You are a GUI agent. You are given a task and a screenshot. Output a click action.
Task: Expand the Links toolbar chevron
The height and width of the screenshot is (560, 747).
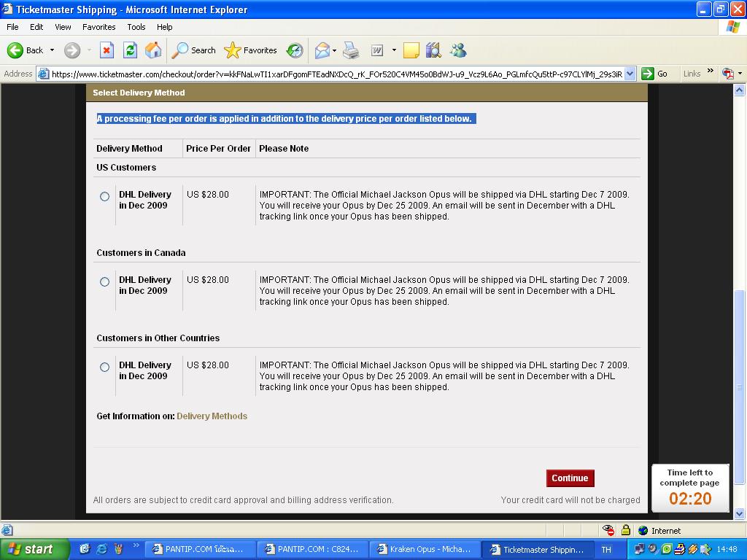click(x=711, y=71)
